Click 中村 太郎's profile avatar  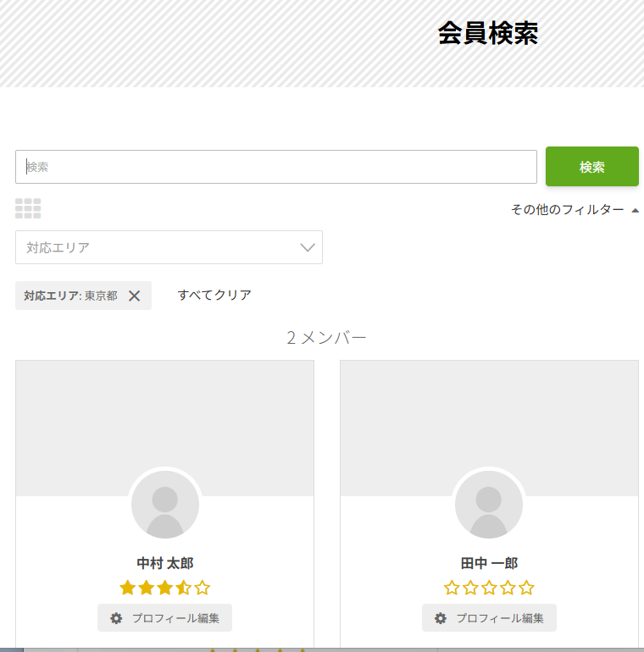click(x=164, y=505)
